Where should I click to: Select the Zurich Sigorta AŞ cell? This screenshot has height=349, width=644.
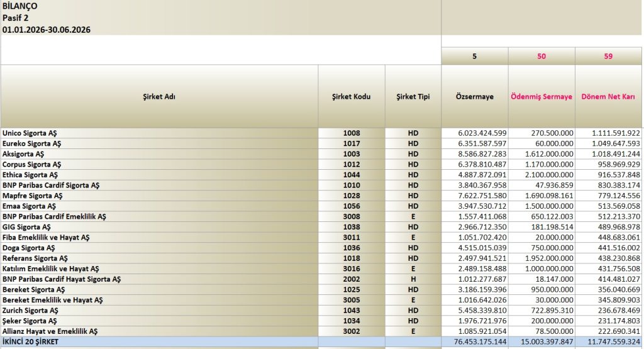(x=159, y=311)
